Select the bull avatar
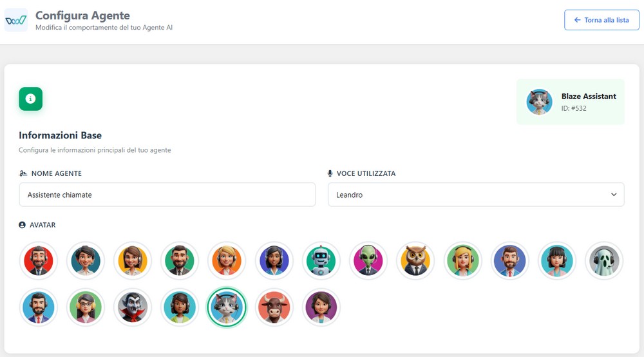Image resolution: width=644 pixels, height=357 pixels. coord(274,307)
